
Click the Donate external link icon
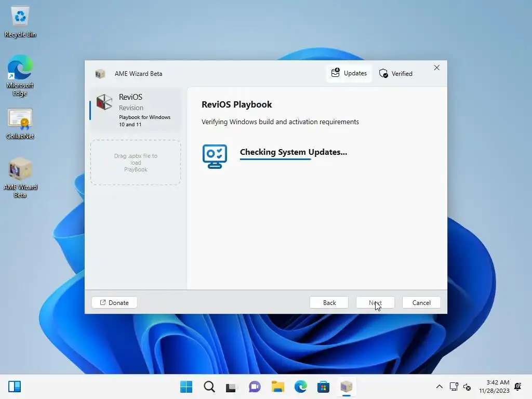point(103,302)
